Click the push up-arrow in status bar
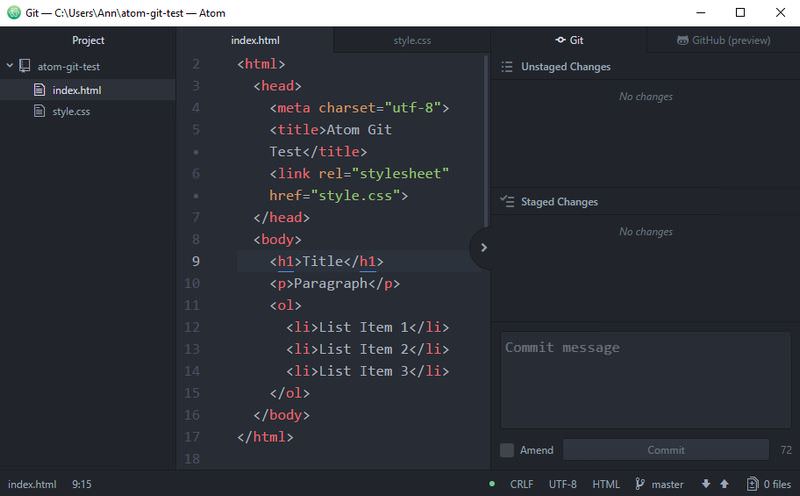The height and width of the screenshot is (496, 800). pos(724,484)
